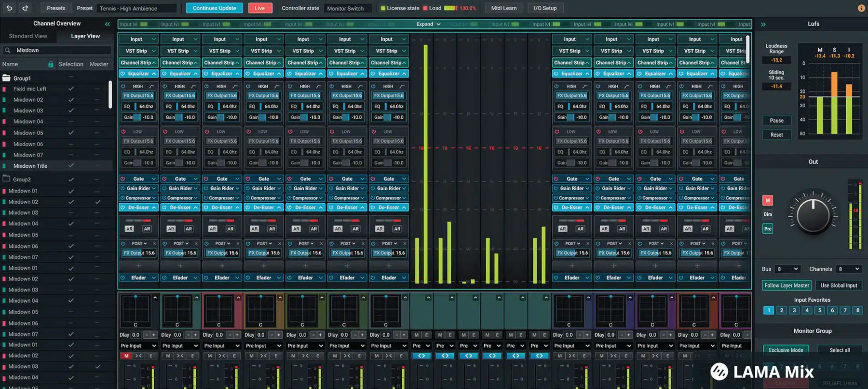Toggle power icon on first Equalizer

(123, 74)
